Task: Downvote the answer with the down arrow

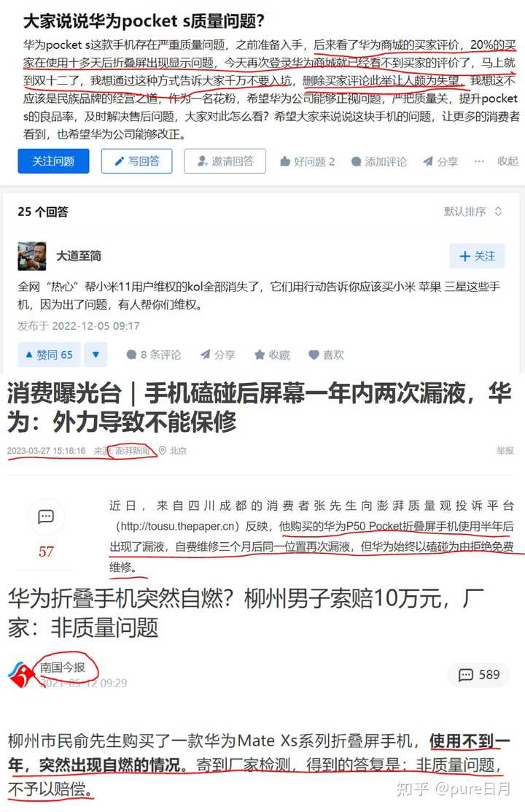Action: [x=96, y=355]
